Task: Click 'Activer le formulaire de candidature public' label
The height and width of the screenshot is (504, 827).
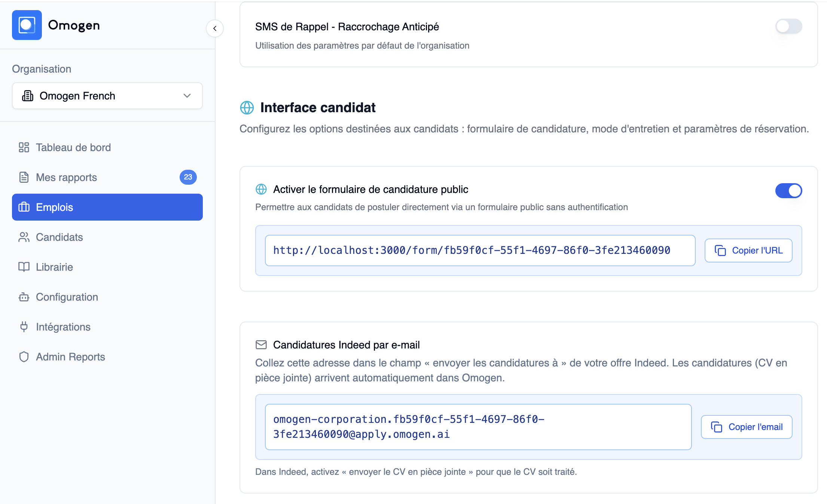Action: [370, 189]
